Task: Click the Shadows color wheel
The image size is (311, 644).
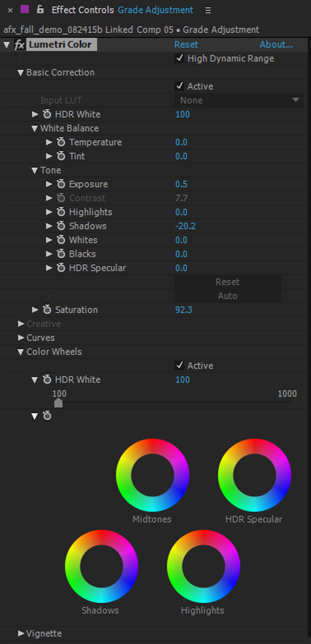Action: click(101, 566)
